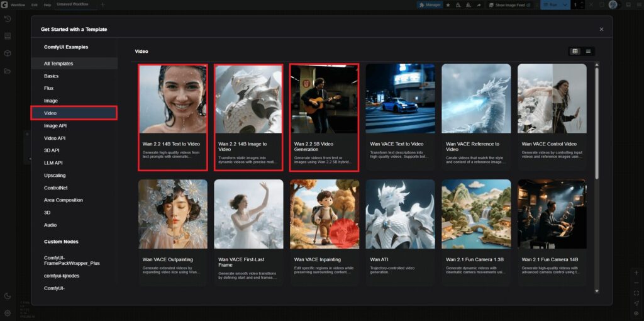Image resolution: width=644 pixels, height=321 pixels.
Task: Select Video category
Action: tap(74, 113)
